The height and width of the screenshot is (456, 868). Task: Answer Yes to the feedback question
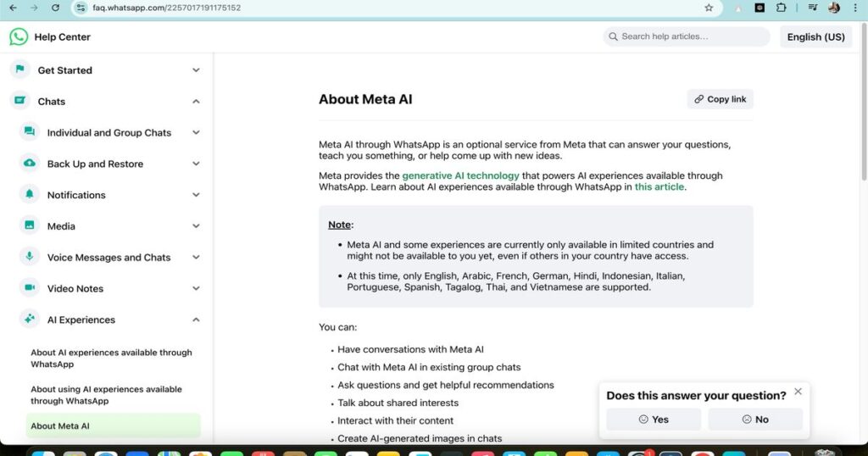pyautogui.click(x=654, y=420)
